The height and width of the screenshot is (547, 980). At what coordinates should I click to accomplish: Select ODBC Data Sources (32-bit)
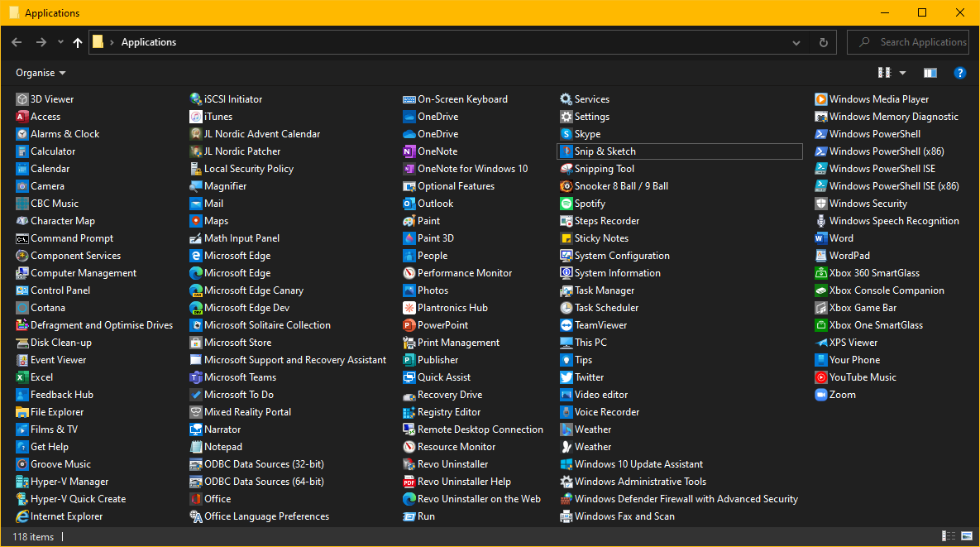(257, 464)
